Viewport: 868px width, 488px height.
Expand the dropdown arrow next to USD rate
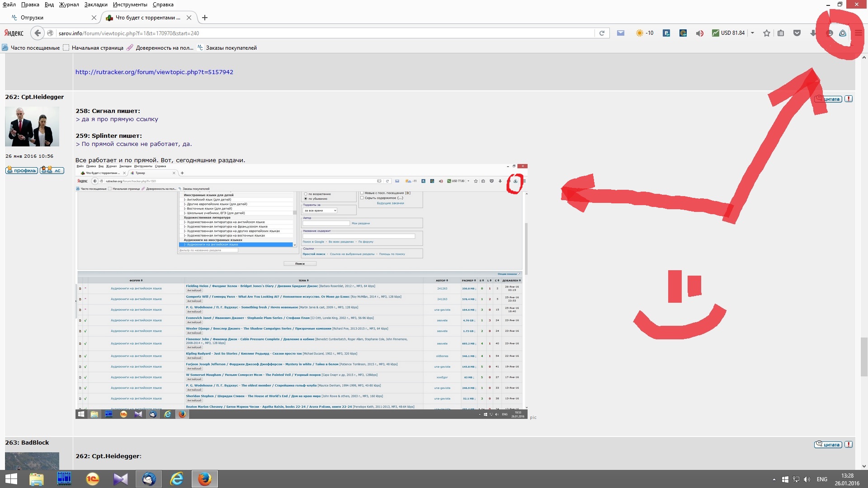[x=752, y=33]
